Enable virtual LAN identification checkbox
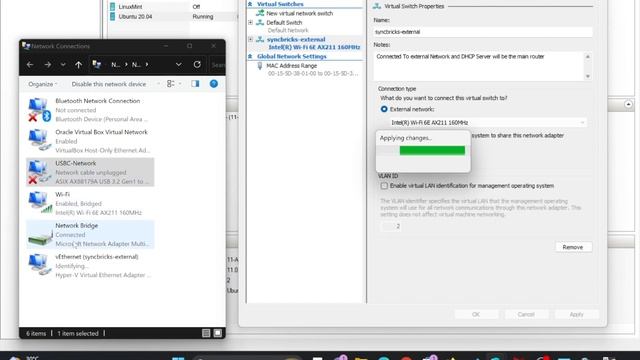 [384, 186]
